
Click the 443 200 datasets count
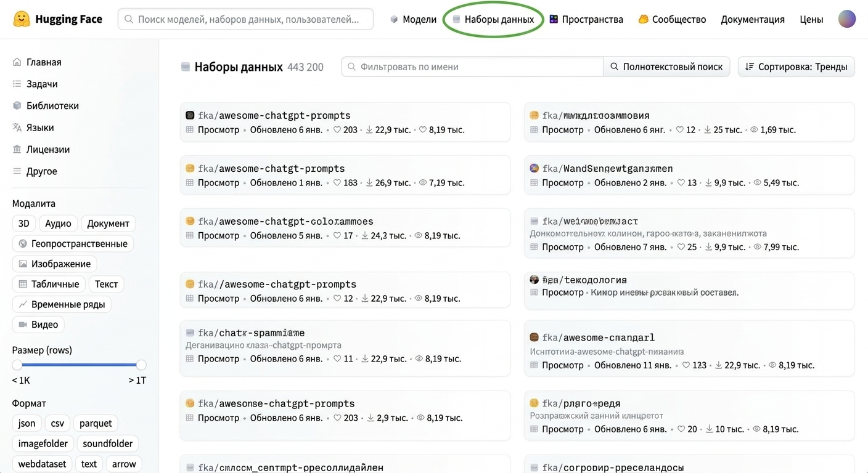click(305, 67)
